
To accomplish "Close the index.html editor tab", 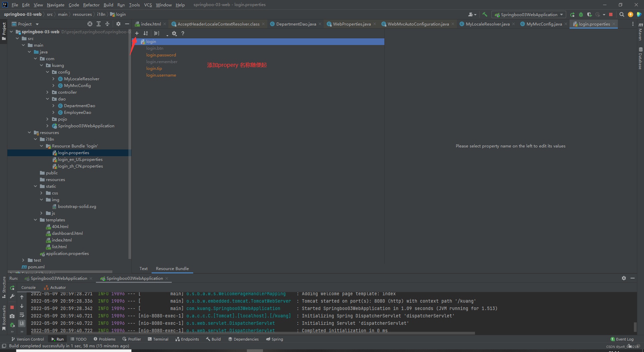I will 165,24.
